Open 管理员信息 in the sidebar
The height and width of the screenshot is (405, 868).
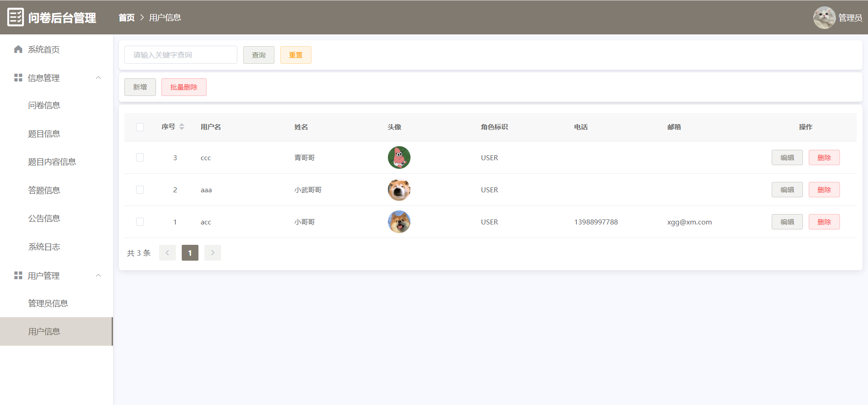57,304
